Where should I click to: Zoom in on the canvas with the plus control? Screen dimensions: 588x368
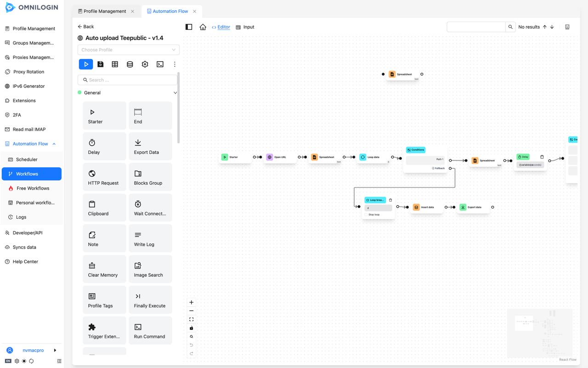pyautogui.click(x=192, y=302)
